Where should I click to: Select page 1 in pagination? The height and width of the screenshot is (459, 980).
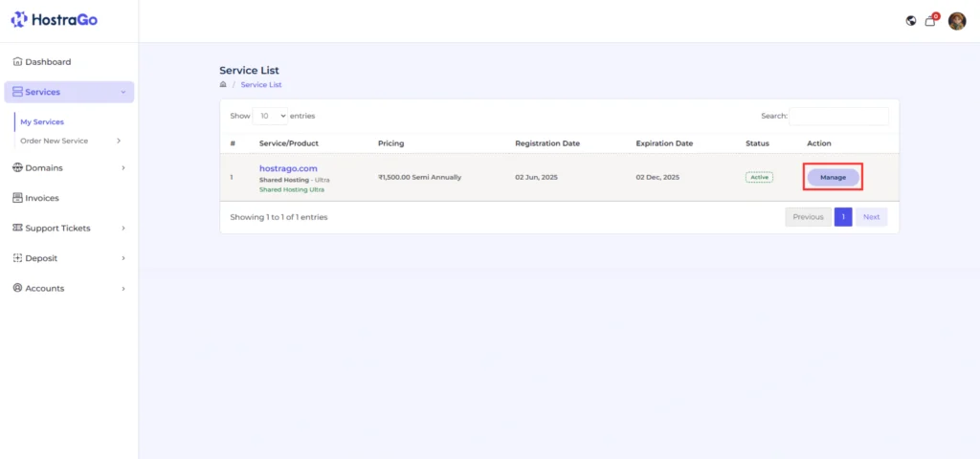pos(843,217)
